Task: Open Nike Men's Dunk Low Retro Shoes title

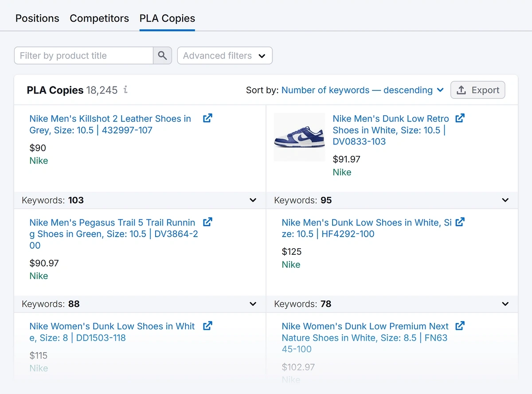Action: coord(391,130)
